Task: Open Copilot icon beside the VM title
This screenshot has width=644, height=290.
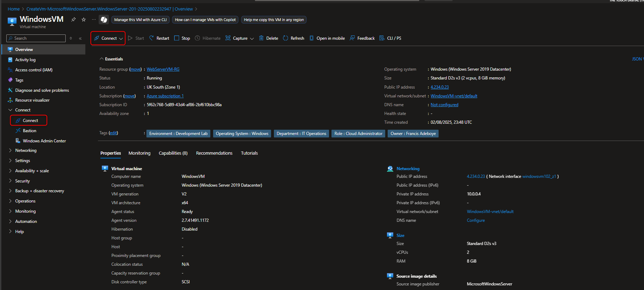Action: click(104, 20)
